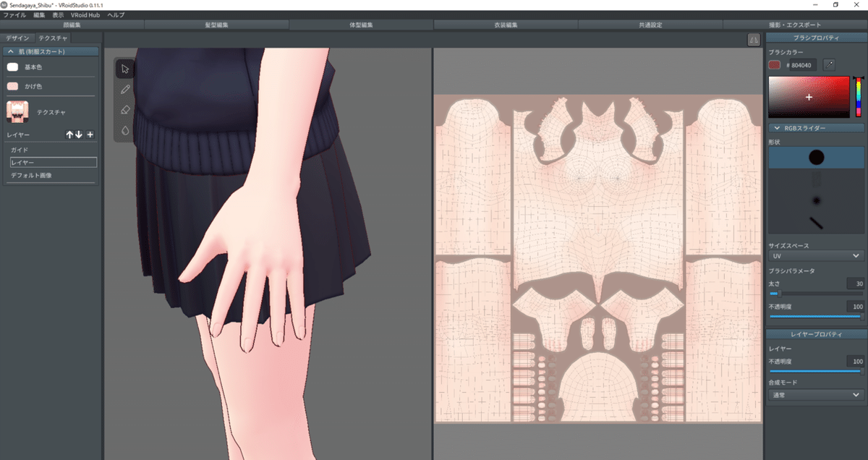The height and width of the screenshot is (460, 868).
Task: Select the レイヤー layer row
Action: 52,163
